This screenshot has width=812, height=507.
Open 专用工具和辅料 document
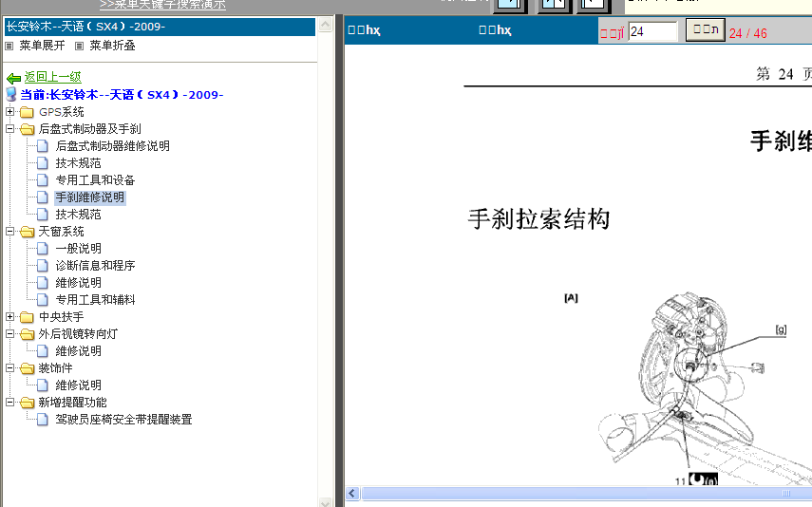[x=95, y=300]
